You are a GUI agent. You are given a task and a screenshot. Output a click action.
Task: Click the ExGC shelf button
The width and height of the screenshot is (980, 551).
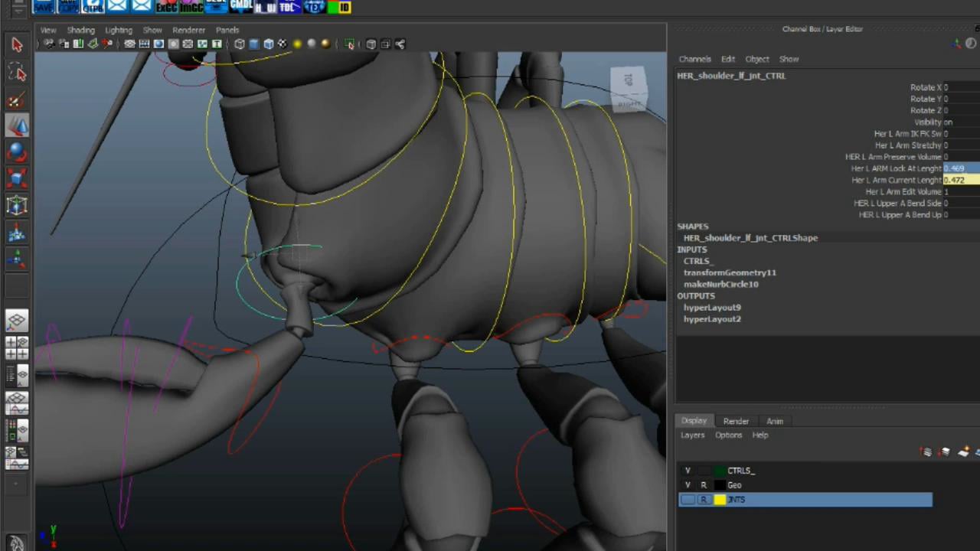pyautogui.click(x=167, y=7)
